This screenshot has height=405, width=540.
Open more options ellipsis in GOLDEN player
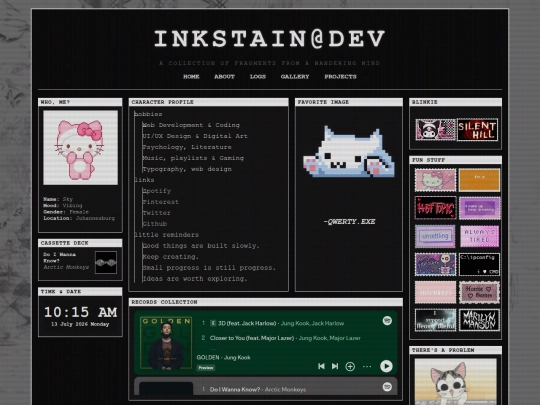pyautogui.click(x=367, y=366)
